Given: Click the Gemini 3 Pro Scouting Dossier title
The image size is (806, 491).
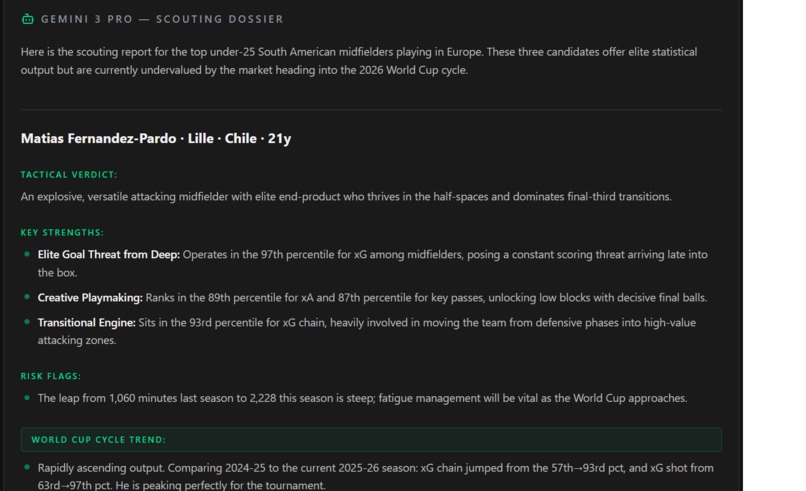Looking at the screenshot, I should pyautogui.click(x=162, y=19).
